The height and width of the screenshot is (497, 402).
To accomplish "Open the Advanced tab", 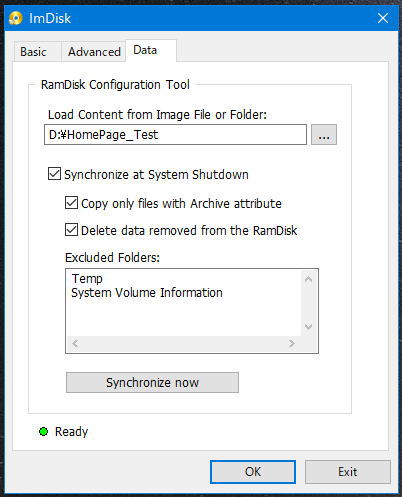I will click(94, 52).
